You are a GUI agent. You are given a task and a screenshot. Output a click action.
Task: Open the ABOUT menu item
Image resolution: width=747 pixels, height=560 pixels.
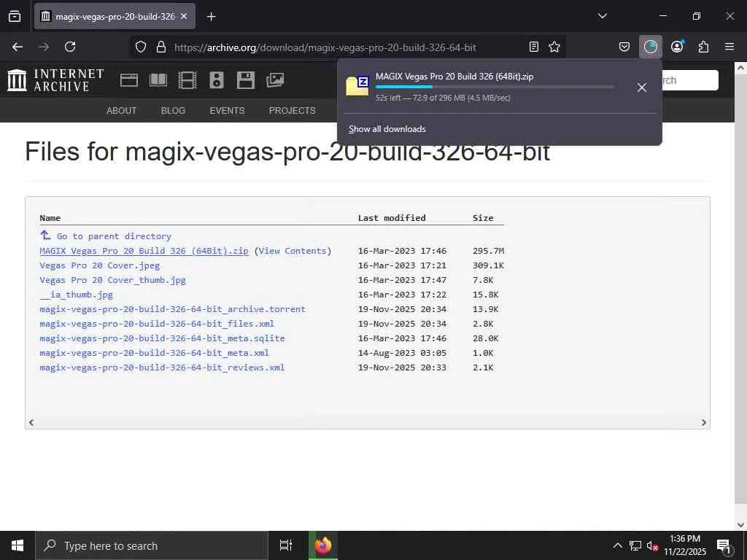pos(122,111)
